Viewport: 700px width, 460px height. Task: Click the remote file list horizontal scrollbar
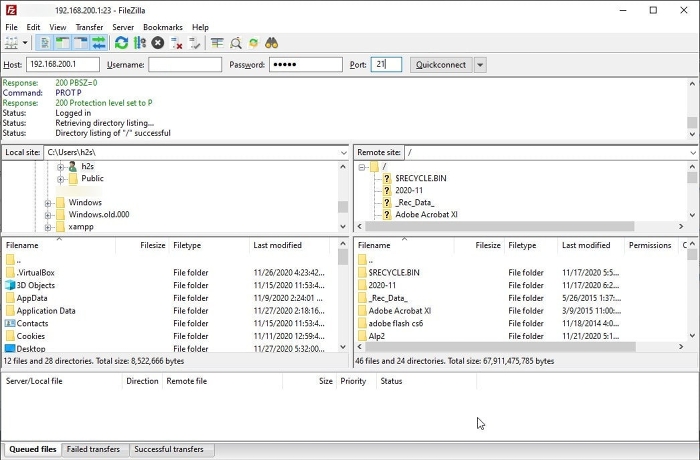coord(500,346)
